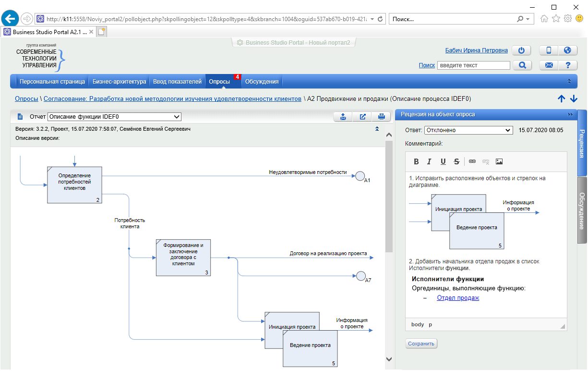Open help with the question mark button

tap(567, 65)
